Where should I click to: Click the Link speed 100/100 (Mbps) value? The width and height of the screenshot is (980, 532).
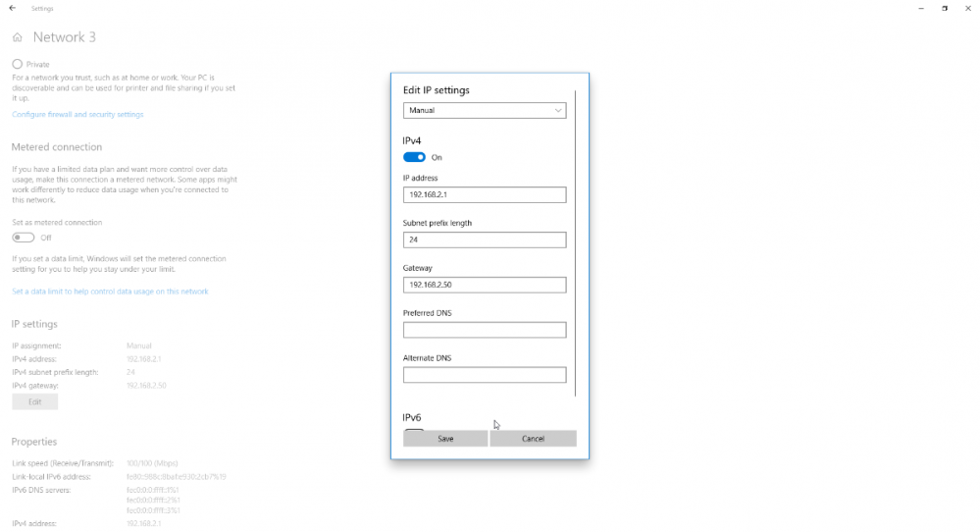(152, 463)
